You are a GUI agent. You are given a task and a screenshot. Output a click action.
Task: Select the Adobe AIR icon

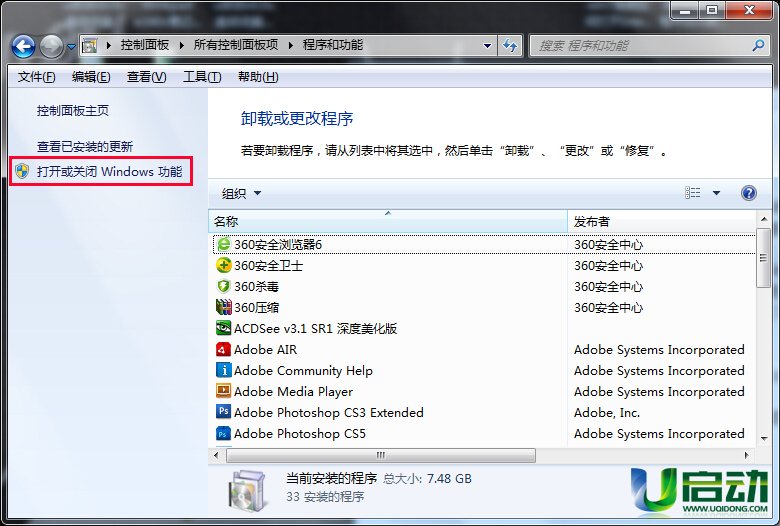click(x=224, y=349)
